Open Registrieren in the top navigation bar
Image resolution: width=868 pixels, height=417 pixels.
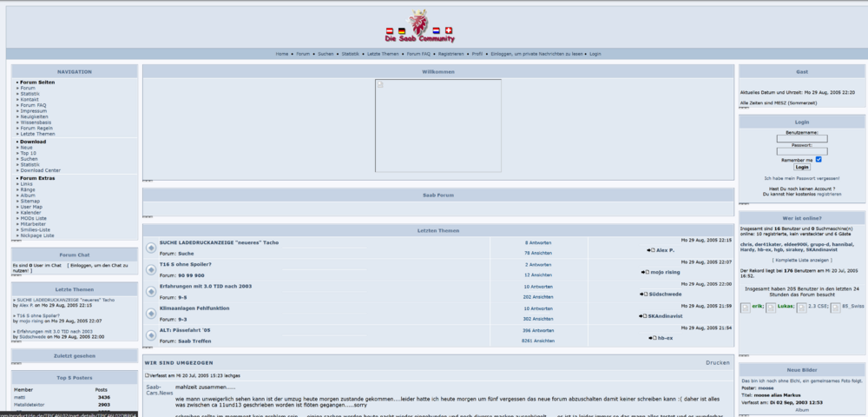[451, 54]
